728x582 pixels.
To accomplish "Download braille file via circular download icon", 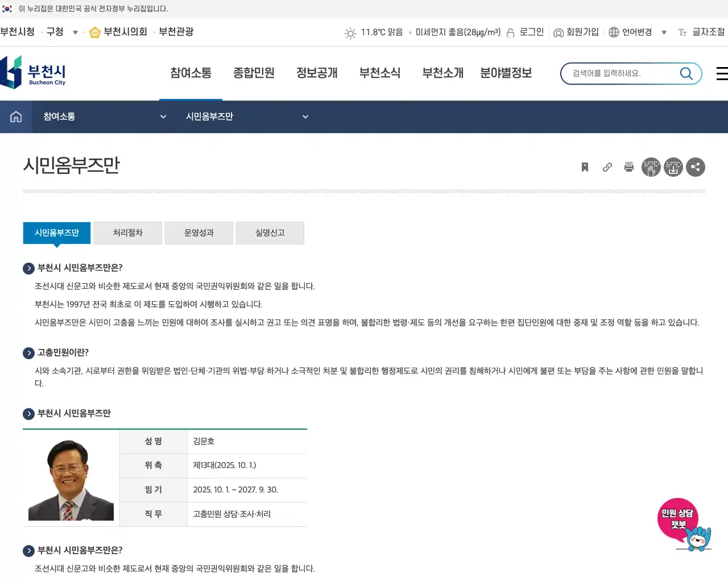I will pos(673,167).
